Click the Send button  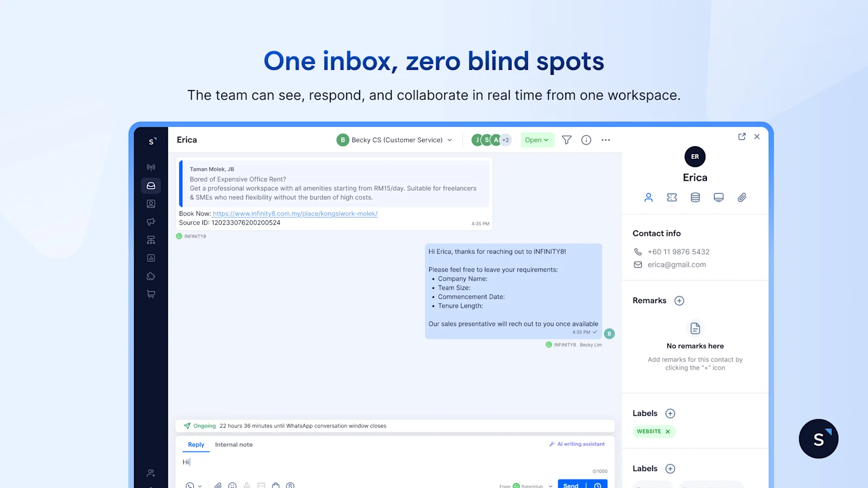pyautogui.click(x=571, y=485)
